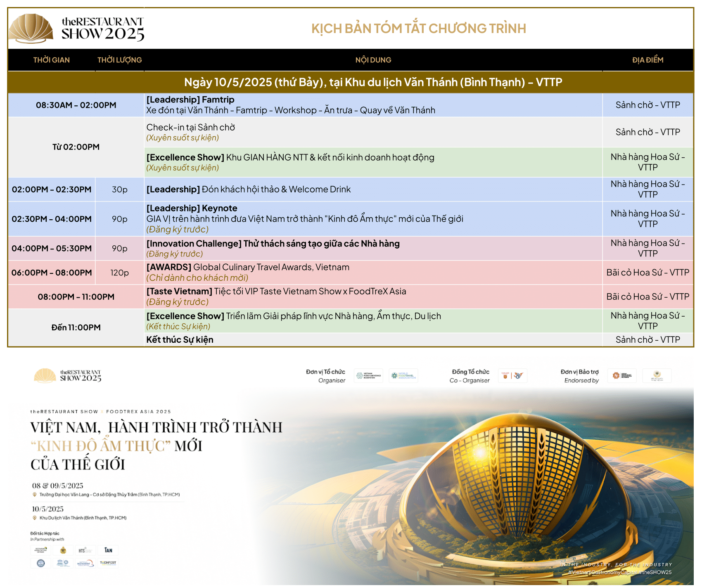
Task: Click the VIỆT NAM, HÀNH TRÌNH TRỞ THÀNH headline
Action: pyautogui.click(x=157, y=427)
